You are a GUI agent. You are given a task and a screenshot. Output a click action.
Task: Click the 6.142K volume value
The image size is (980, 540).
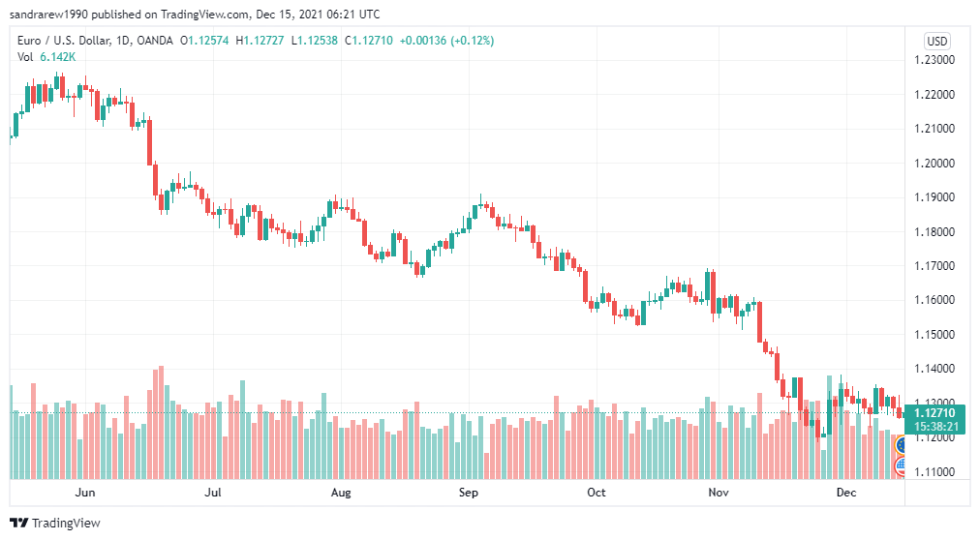(58, 57)
